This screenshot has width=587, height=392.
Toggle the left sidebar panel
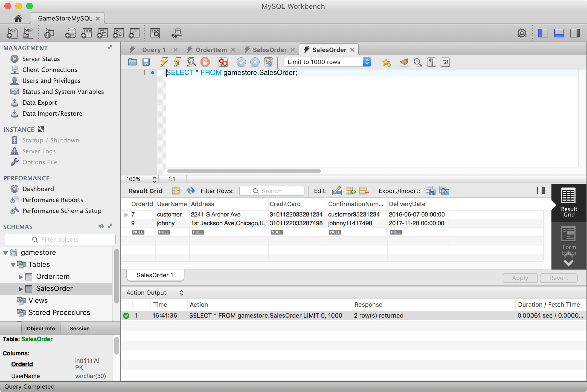point(543,33)
